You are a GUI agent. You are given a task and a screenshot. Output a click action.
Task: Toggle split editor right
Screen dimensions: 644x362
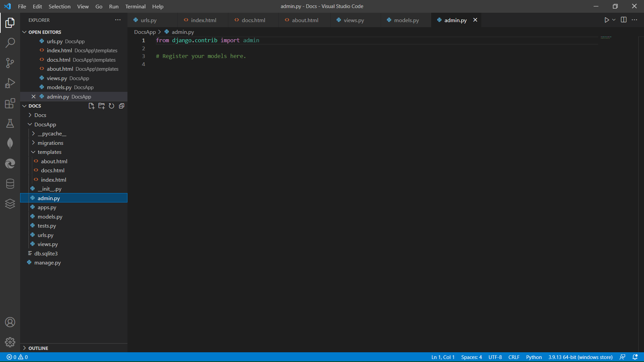click(x=624, y=20)
